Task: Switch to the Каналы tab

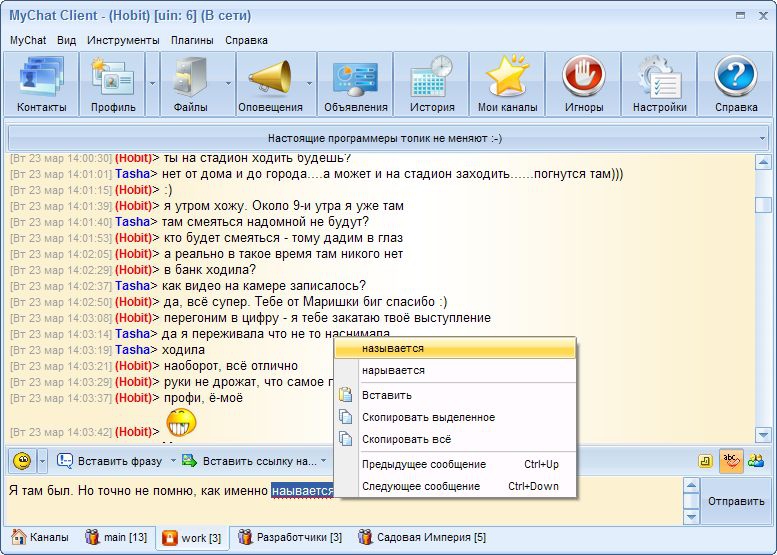Action: [x=40, y=537]
